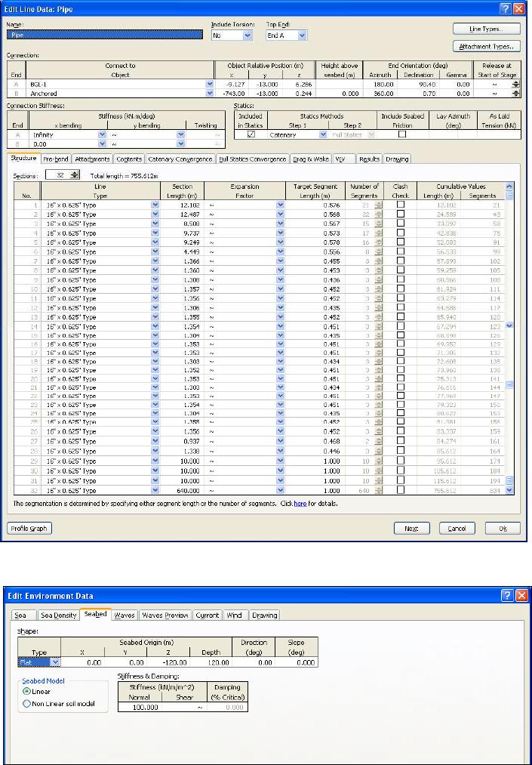532x765 pixels.
Task: Click the help icon in Edit Line Data titlebar
Action: (506, 8)
